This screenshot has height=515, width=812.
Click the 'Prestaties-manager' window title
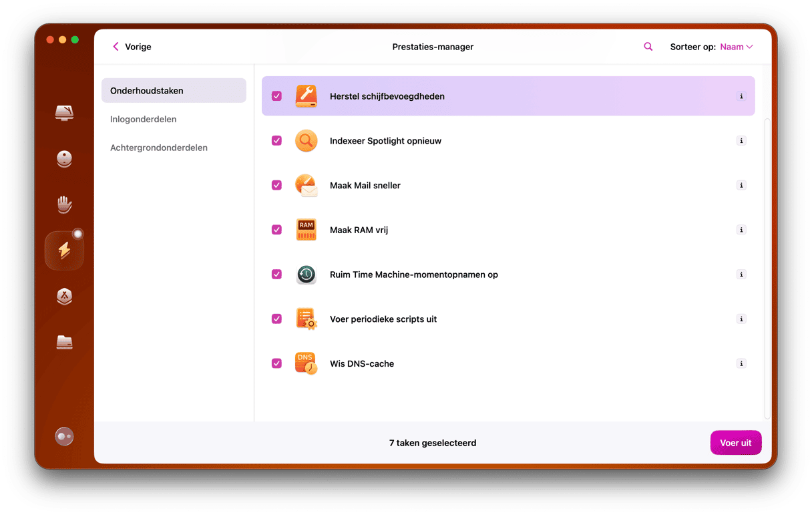[433, 47]
